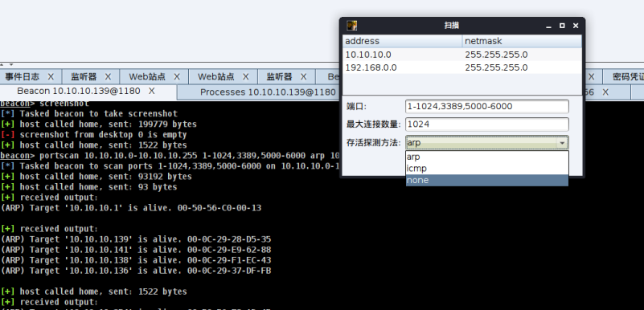Screen dimensions: 644x310
Task: Pick the 'arp' entry in the open list
Action: [486, 157]
